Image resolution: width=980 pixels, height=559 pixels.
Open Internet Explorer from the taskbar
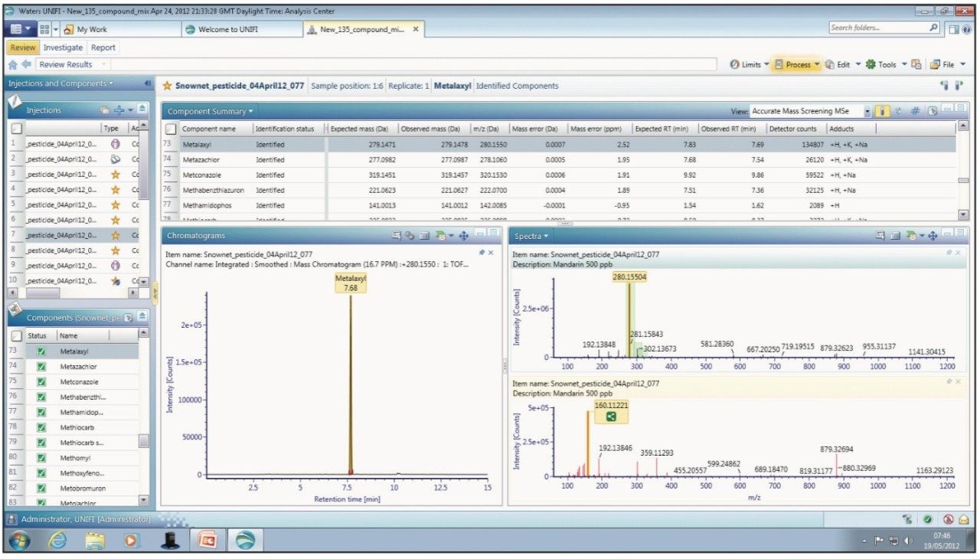coord(58,540)
